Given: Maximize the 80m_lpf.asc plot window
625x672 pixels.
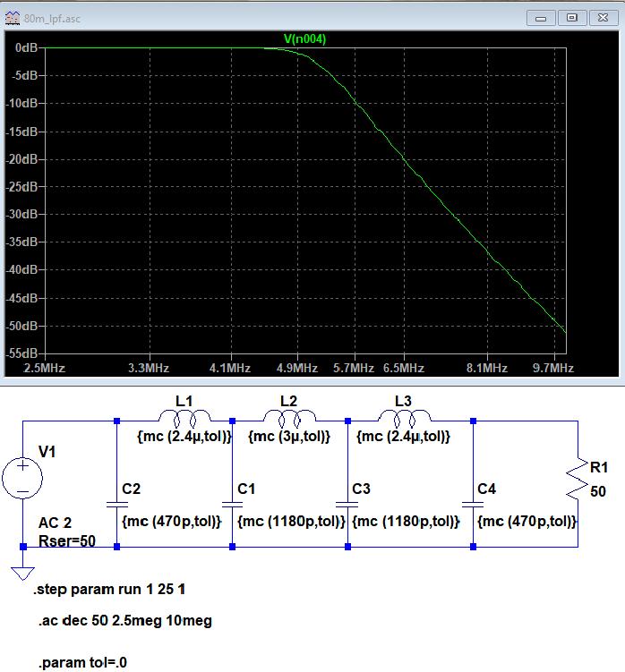Looking at the screenshot, I should tap(573, 17).
